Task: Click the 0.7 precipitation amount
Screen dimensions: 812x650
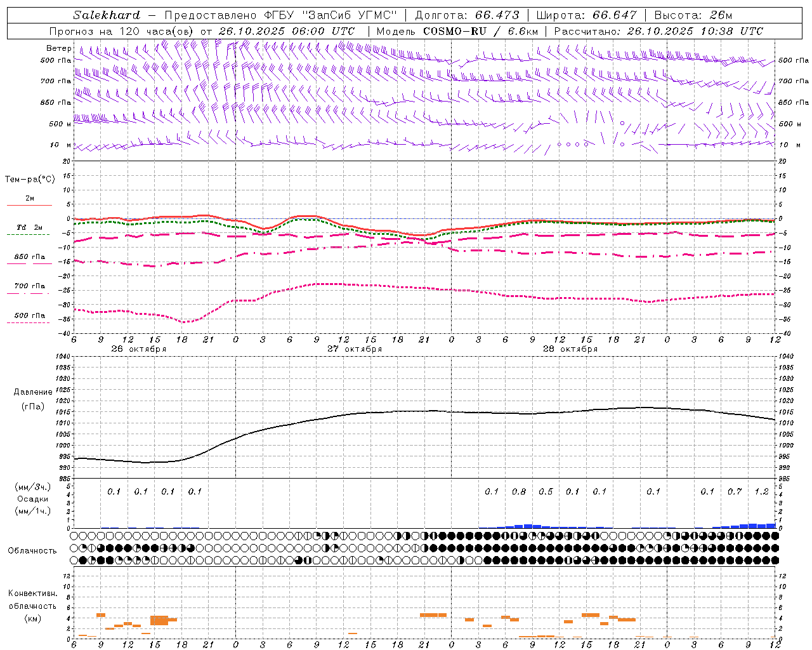Action: (735, 491)
